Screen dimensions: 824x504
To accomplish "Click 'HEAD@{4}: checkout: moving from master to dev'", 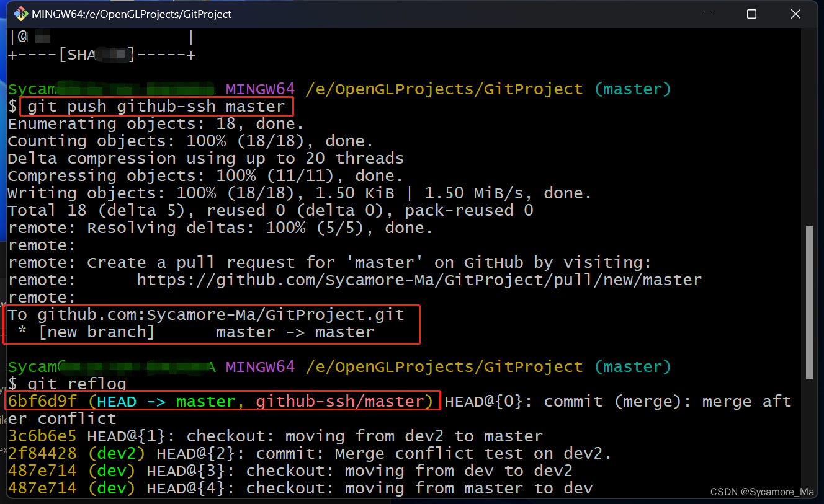I will tap(369, 489).
